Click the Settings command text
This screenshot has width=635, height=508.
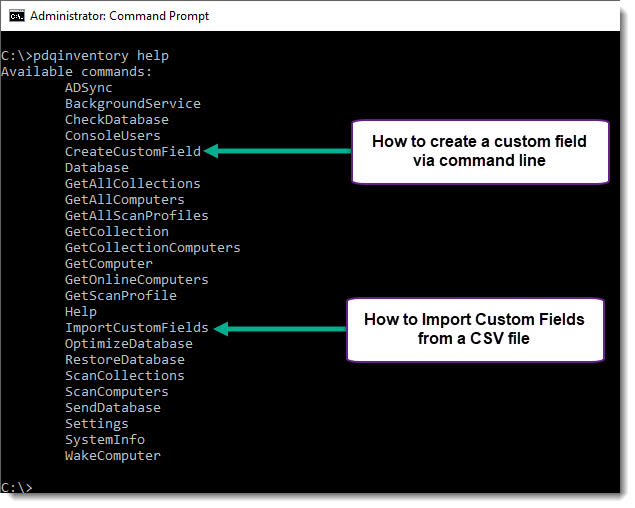point(97,424)
